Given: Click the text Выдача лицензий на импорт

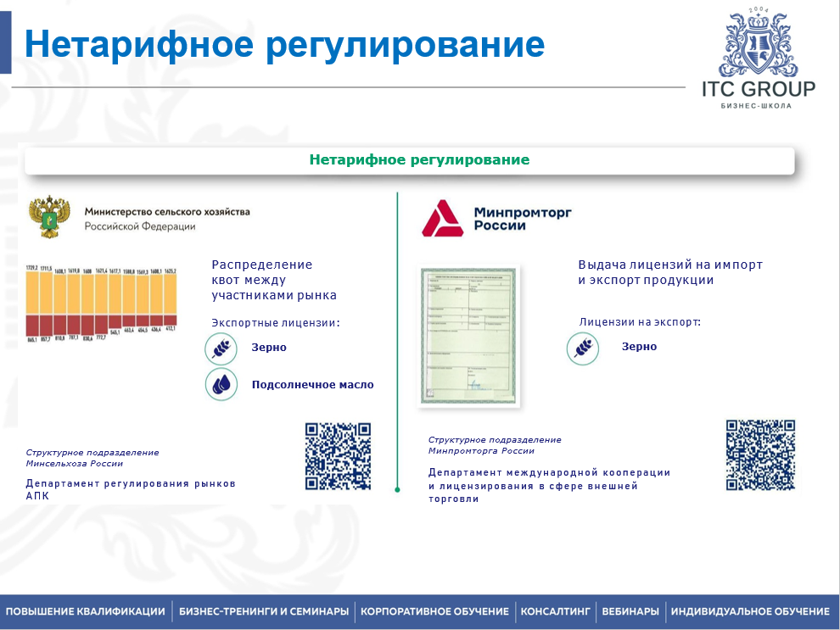Looking at the screenshot, I should point(670,265).
